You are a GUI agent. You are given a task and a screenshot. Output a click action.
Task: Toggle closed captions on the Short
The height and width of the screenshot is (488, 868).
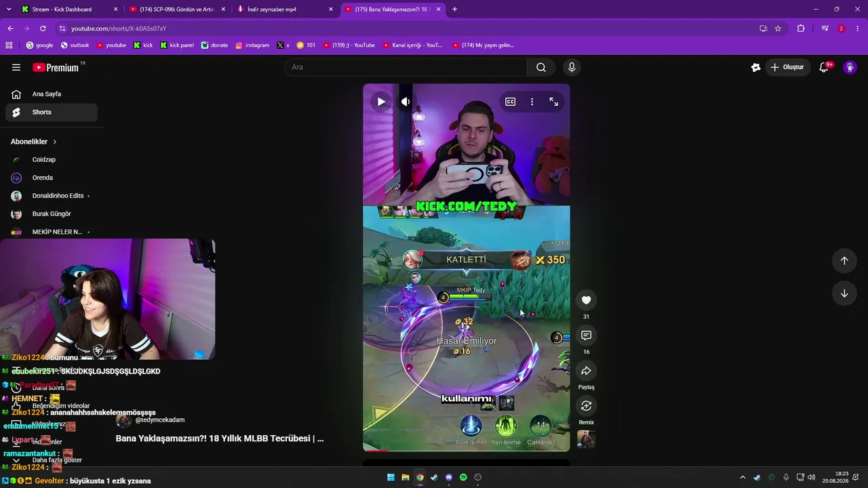(511, 102)
